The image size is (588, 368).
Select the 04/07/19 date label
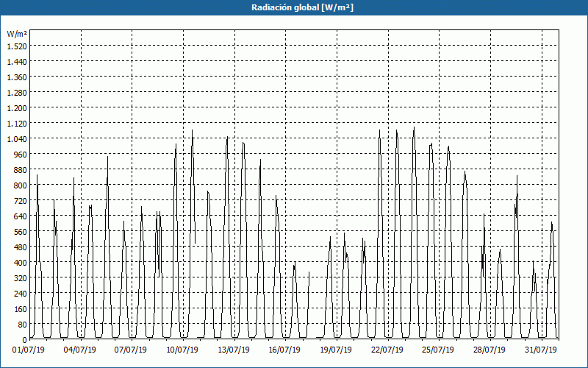click(x=80, y=350)
